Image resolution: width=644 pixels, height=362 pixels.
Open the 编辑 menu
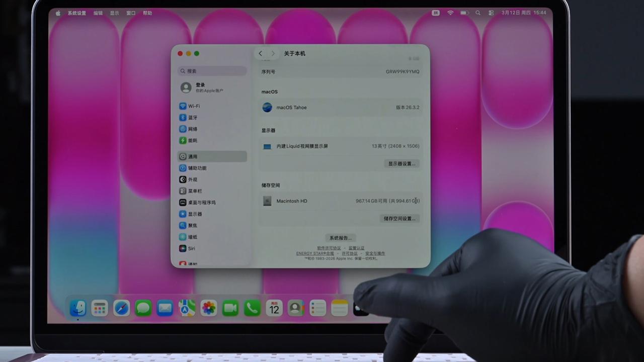tap(98, 13)
